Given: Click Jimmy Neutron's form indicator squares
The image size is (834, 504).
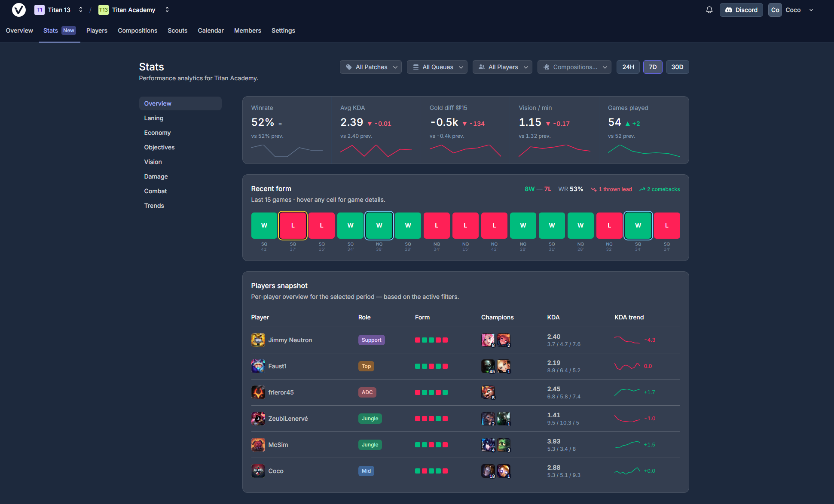Looking at the screenshot, I should [431, 340].
